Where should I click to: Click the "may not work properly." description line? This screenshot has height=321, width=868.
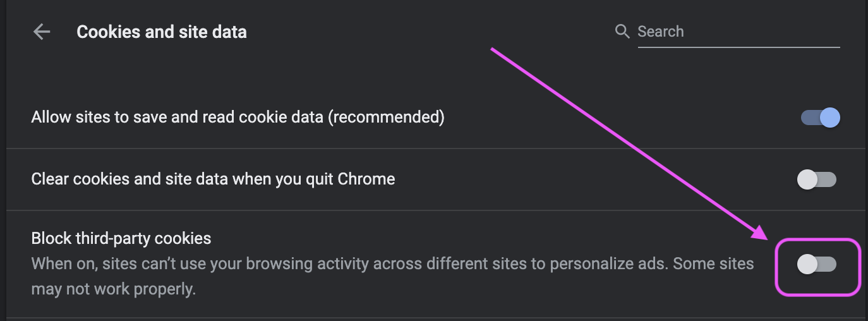pos(114,289)
